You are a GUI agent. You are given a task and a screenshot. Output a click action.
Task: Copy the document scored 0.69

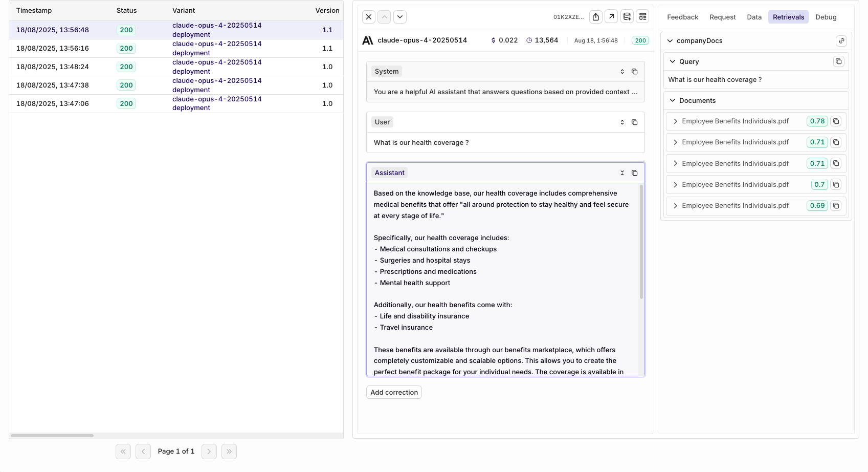click(x=836, y=206)
